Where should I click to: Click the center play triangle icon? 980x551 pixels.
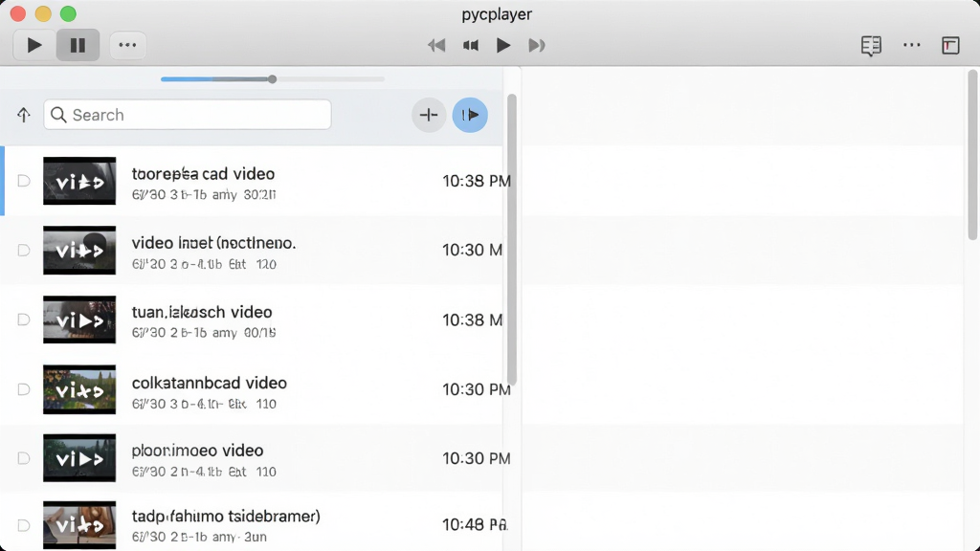coord(503,45)
